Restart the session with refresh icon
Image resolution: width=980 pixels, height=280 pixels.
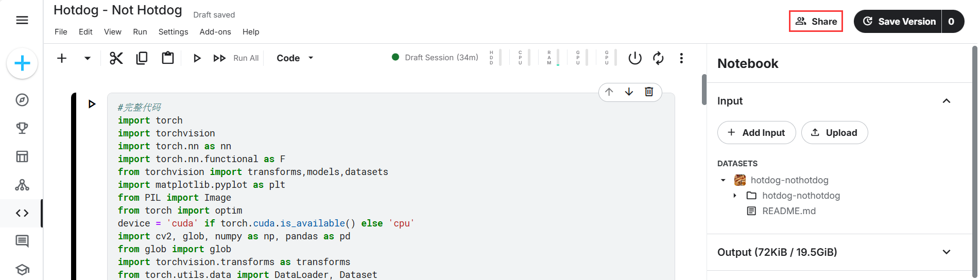click(x=658, y=58)
